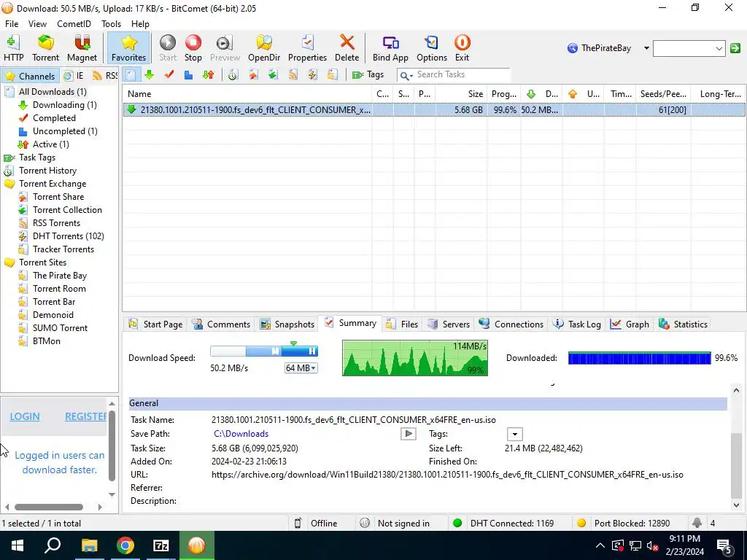Open Chrome from the Windows taskbar

click(x=125, y=545)
